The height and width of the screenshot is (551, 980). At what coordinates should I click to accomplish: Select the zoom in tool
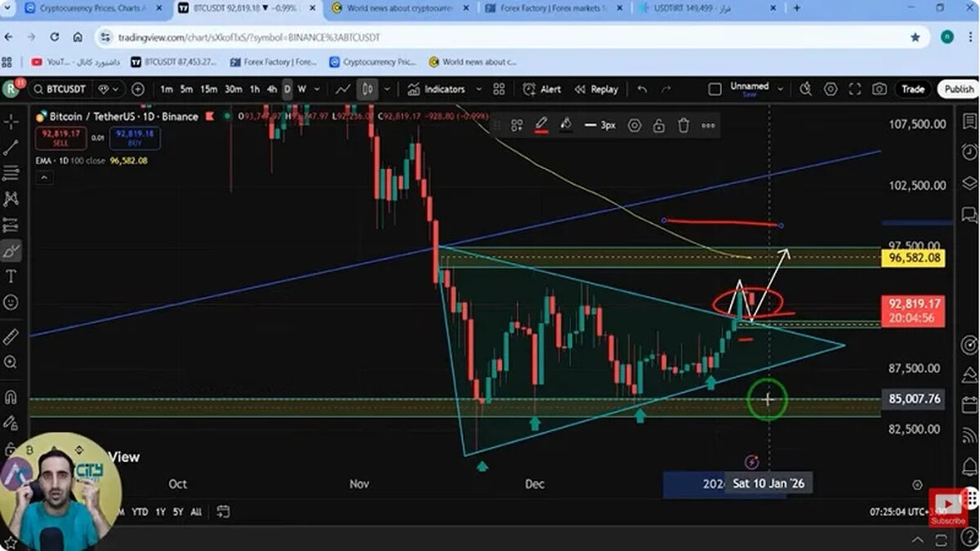11,362
